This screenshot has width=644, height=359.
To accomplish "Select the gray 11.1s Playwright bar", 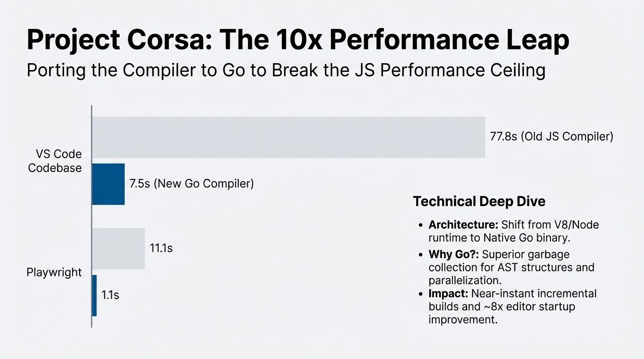I will point(118,248).
